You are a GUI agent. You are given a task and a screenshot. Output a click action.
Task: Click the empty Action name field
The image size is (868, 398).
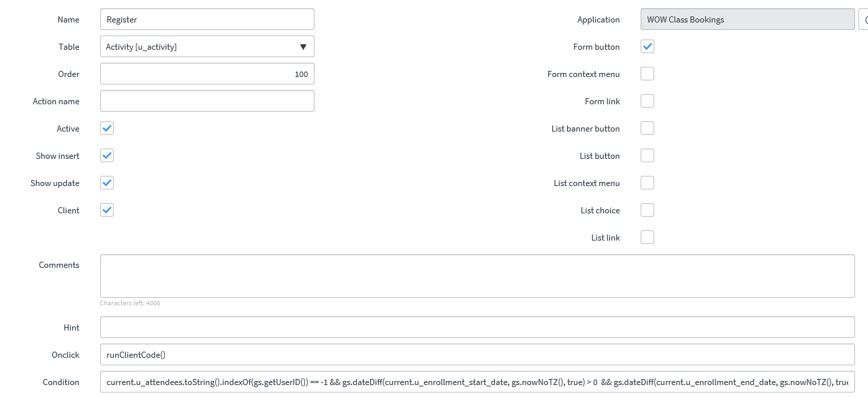(207, 101)
